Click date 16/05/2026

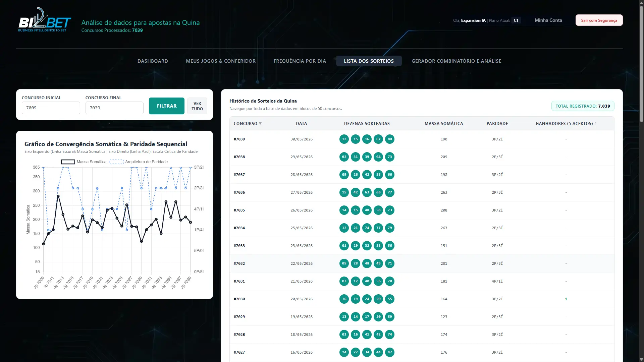point(302,352)
